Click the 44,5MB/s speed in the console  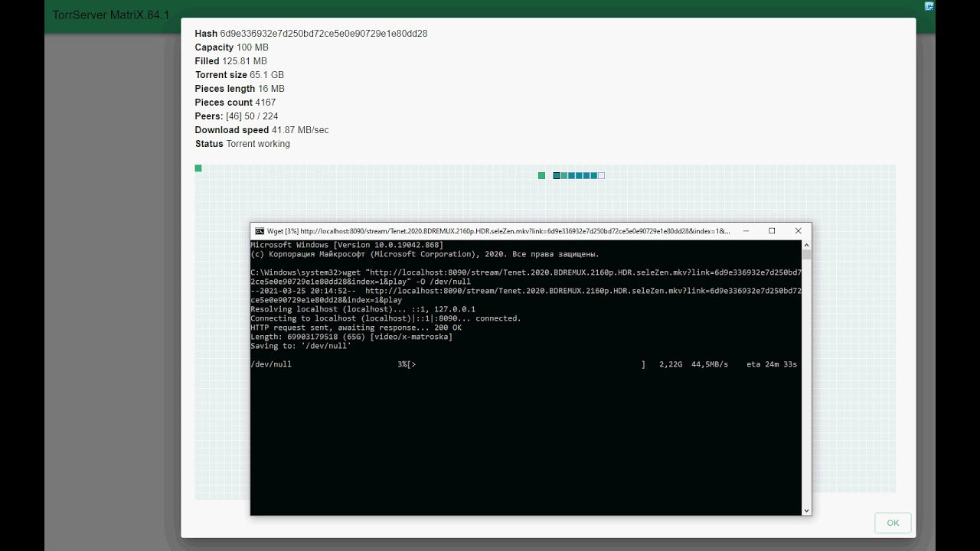pos(710,364)
